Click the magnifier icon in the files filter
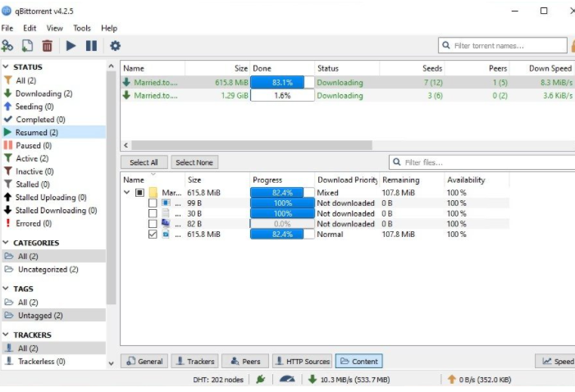Viewport: 575px width, 392px height. point(396,162)
